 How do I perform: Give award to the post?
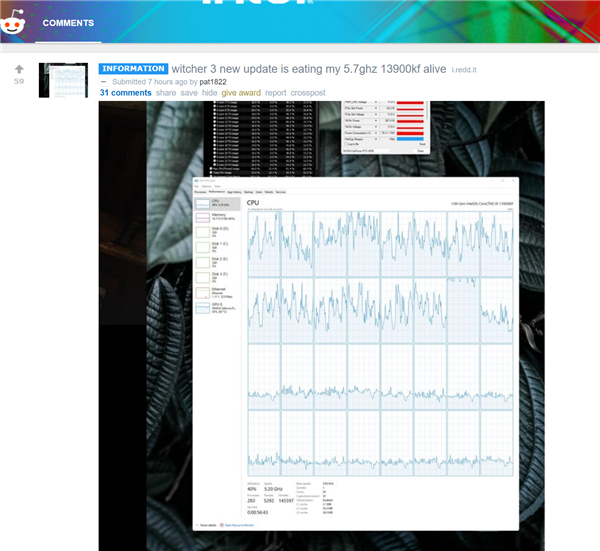[241, 93]
